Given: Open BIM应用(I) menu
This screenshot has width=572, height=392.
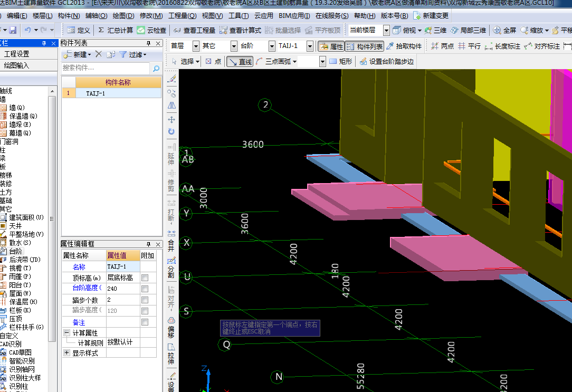Looking at the screenshot, I should [294, 16].
